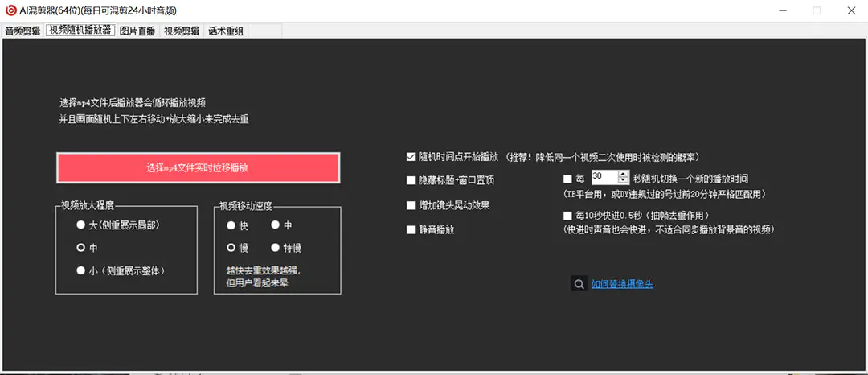Select 大(侧重展示局部) zoom level

80,225
